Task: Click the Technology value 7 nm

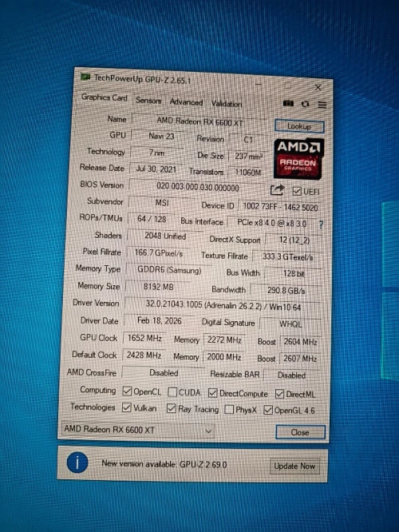Action: click(156, 153)
